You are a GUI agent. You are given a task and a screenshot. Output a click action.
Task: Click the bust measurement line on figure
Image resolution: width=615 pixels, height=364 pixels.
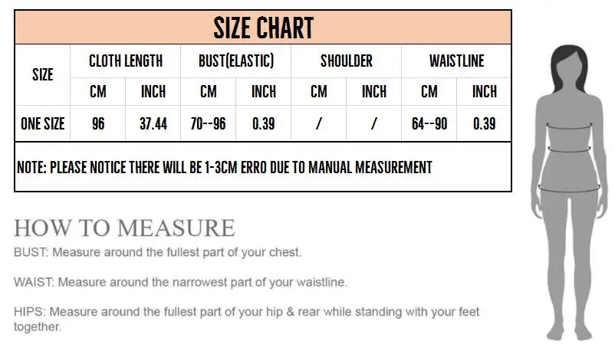click(x=569, y=126)
